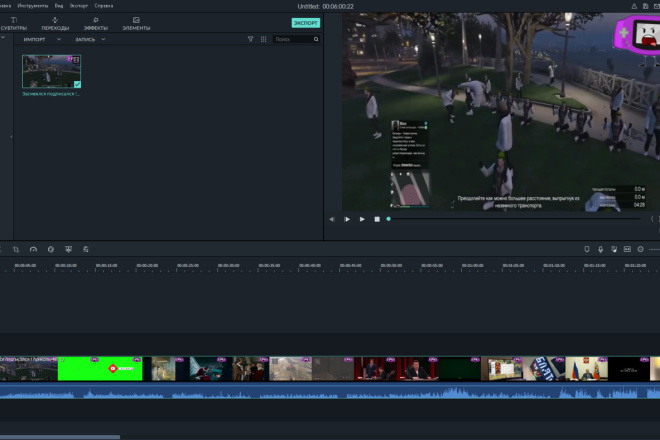Open the Переходы (Transitions) tab
The width and height of the screenshot is (660, 440).
pos(55,24)
